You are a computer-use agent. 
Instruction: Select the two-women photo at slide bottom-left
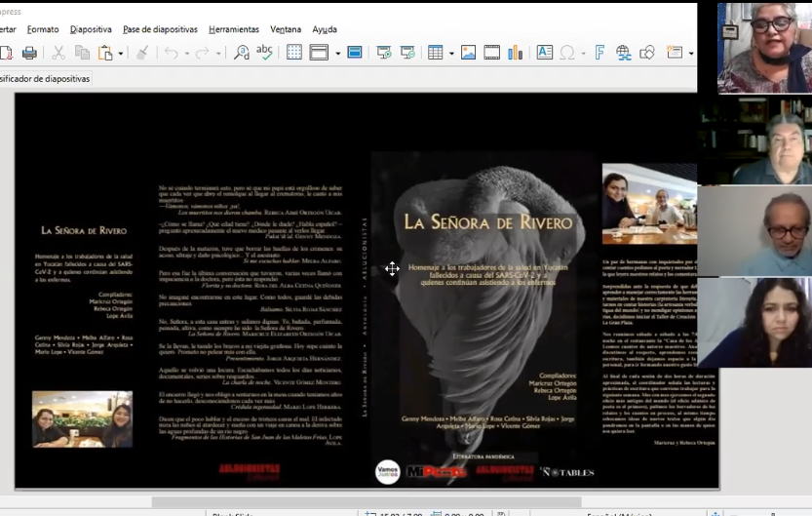[82, 419]
